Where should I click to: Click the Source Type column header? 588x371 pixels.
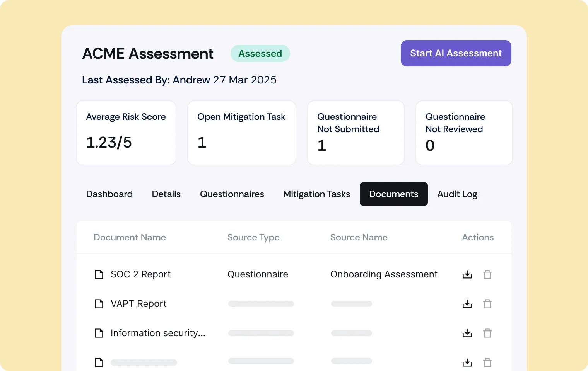(253, 237)
